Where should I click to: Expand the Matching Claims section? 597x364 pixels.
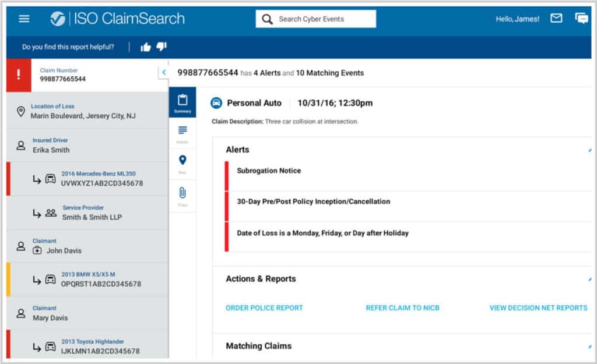(590, 347)
